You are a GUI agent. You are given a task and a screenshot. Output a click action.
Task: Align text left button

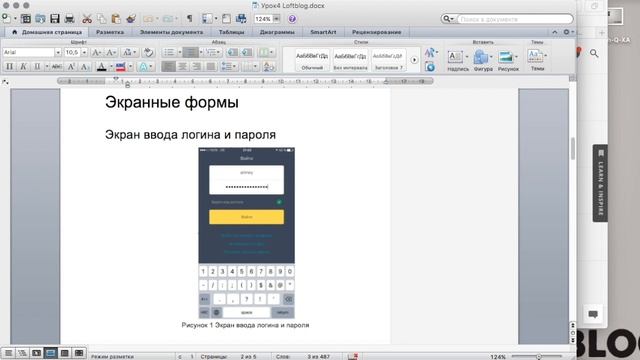169,66
